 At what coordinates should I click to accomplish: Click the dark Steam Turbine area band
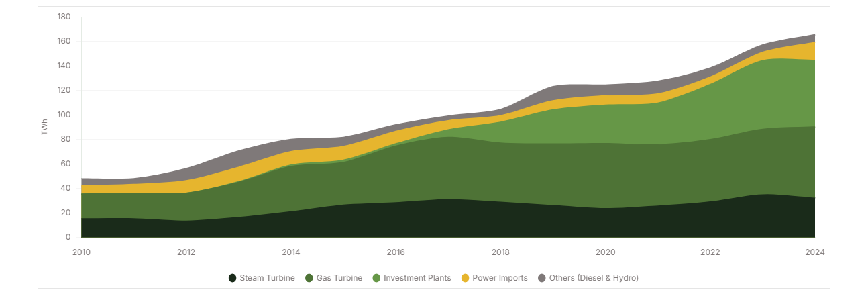[x=448, y=218]
